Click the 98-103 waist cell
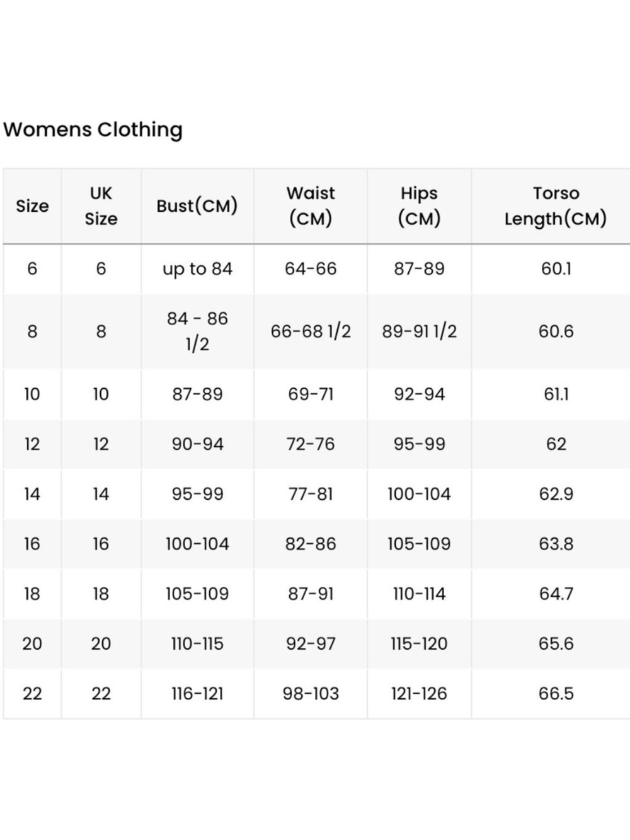The width and height of the screenshot is (630, 840). (311, 694)
